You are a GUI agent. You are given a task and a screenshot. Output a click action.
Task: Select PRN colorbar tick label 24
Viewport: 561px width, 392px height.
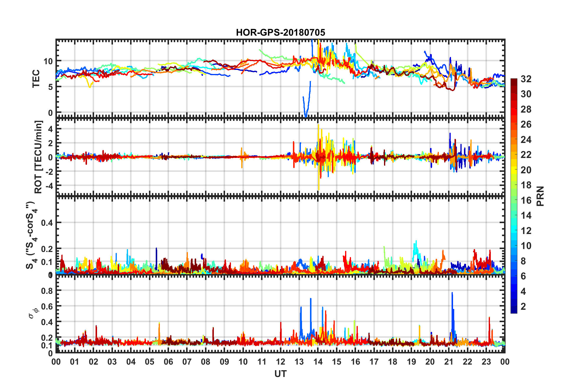point(526,139)
